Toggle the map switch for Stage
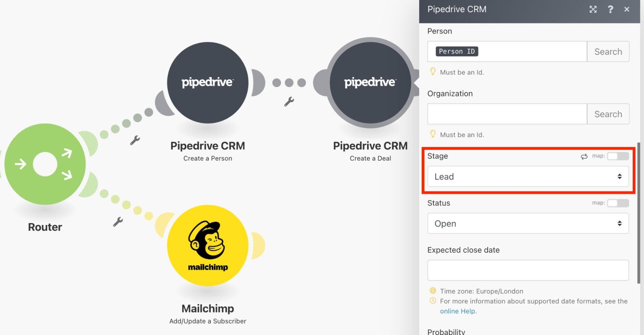This screenshot has height=335, width=644. pyautogui.click(x=618, y=156)
